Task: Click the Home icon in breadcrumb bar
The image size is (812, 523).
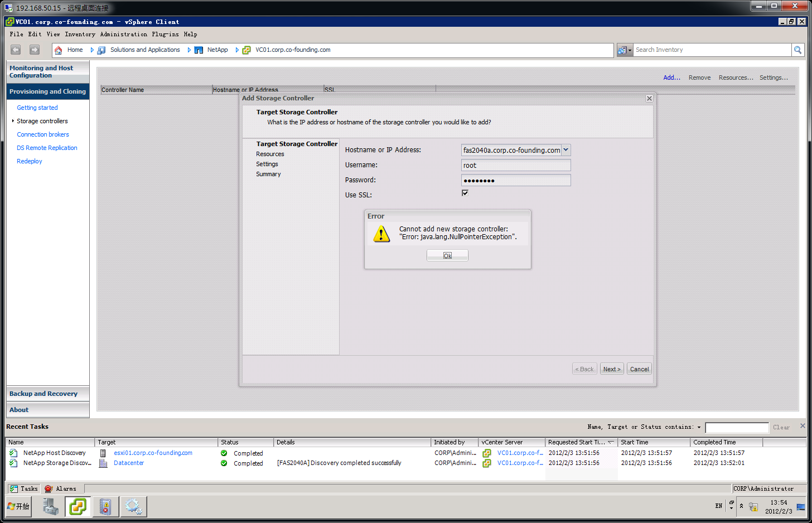Action: 59,50
